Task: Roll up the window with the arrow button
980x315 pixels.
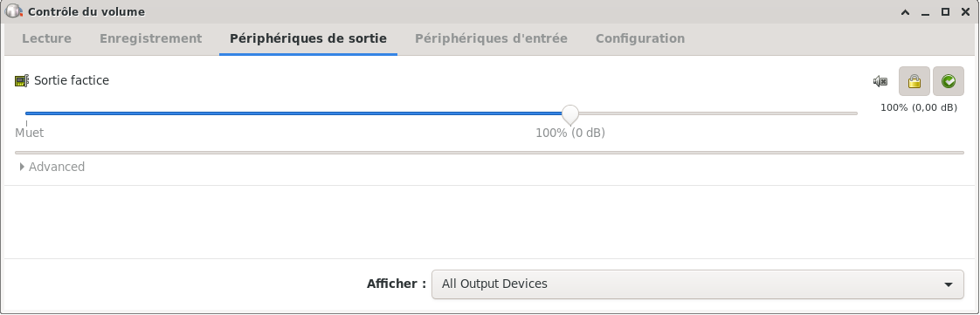Action: pyautogui.click(x=905, y=12)
